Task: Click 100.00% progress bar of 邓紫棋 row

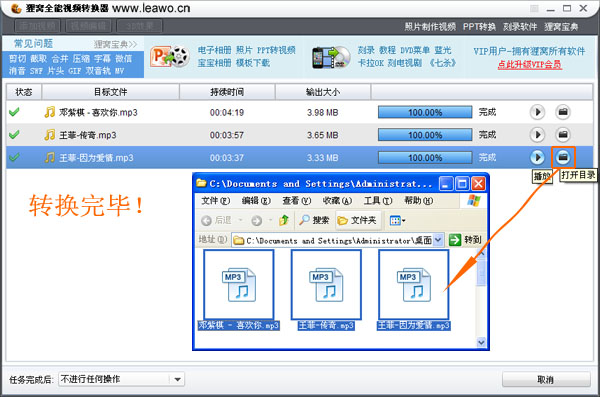Action: click(x=425, y=112)
